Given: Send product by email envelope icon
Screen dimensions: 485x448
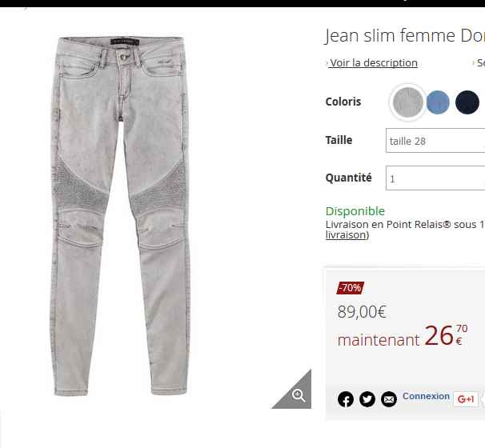Looking at the screenshot, I should coord(389,399).
